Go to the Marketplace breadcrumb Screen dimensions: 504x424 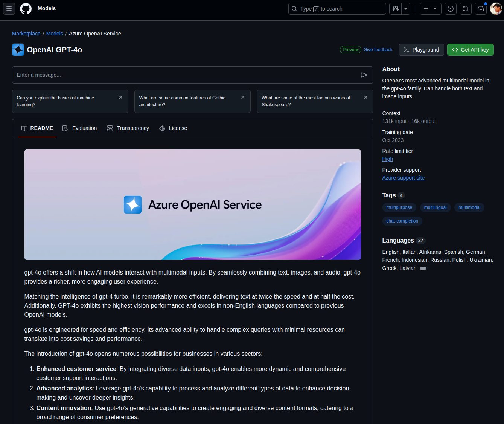pos(26,34)
